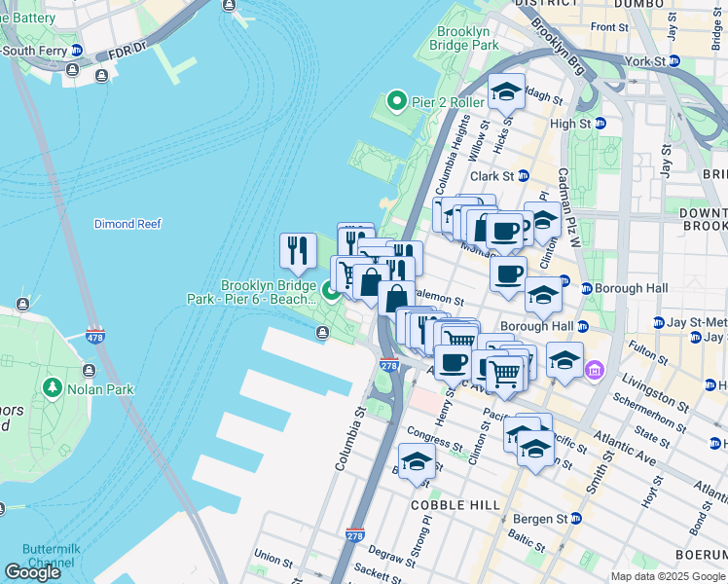Click the school marker near Middagh St

[x=506, y=91]
